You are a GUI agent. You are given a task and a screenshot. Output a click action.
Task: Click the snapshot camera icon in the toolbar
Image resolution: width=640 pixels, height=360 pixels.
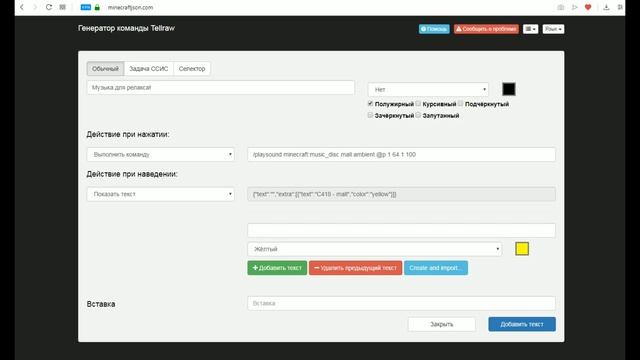pos(561,7)
